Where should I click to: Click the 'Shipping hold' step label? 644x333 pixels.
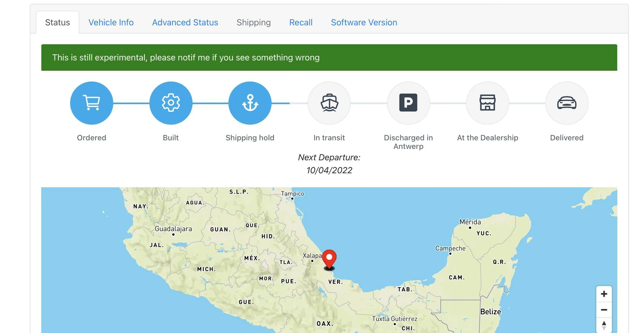click(x=250, y=138)
